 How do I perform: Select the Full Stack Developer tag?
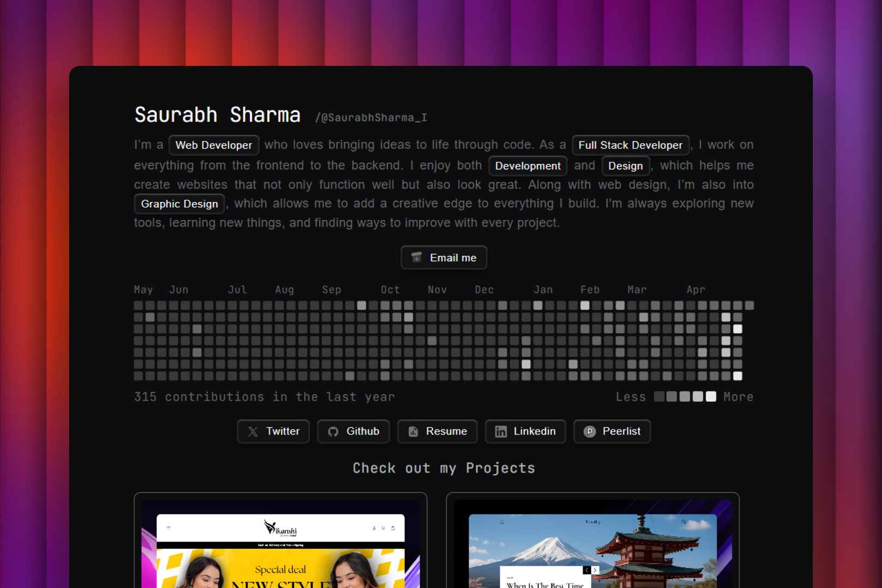(x=630, y=145)
